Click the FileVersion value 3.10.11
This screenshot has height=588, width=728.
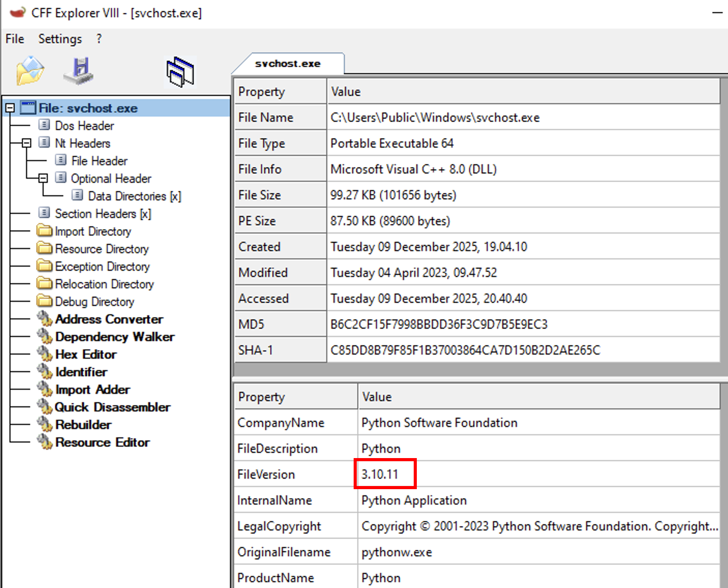click(x=380, y=475)
